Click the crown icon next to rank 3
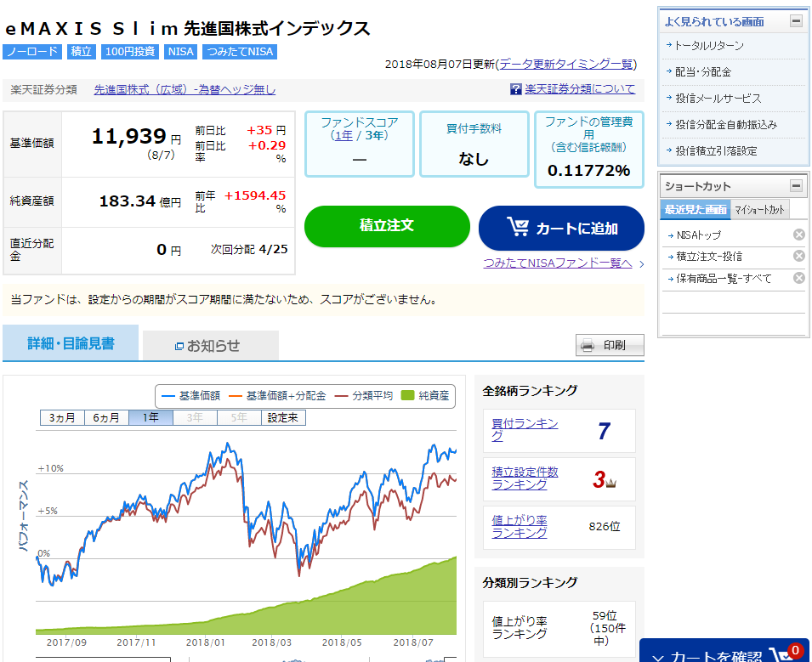Screen dimensions: 812x662 pos(610,483)
